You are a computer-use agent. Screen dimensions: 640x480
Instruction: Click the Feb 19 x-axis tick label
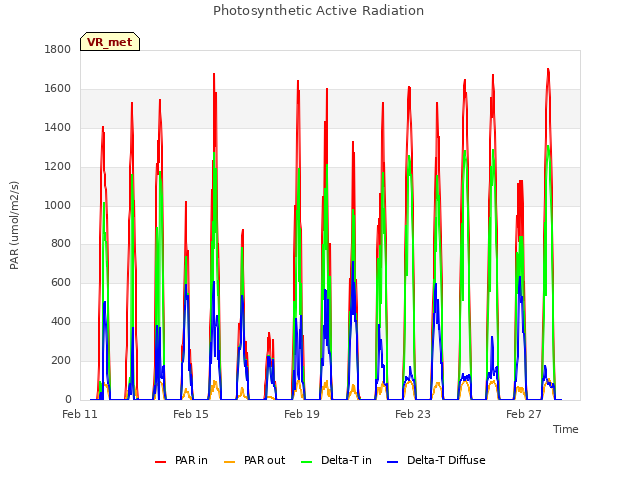(302, 414)
